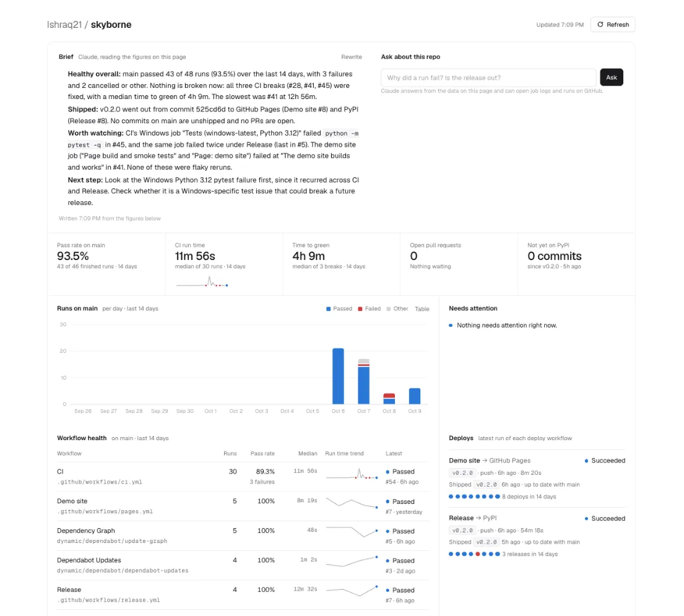Click the '3 failures' text under CI
This screenshot has height=616, width=684.
click(262, 482)
